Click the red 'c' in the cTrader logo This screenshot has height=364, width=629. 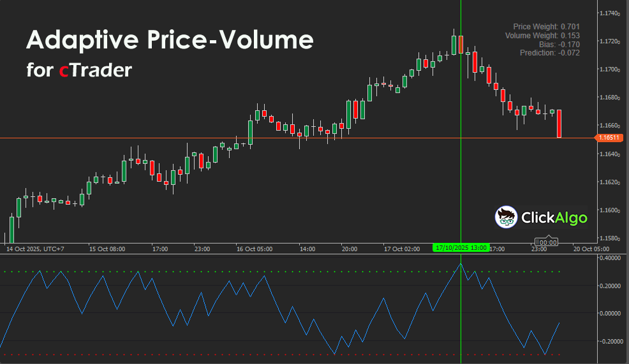point(64,70)
